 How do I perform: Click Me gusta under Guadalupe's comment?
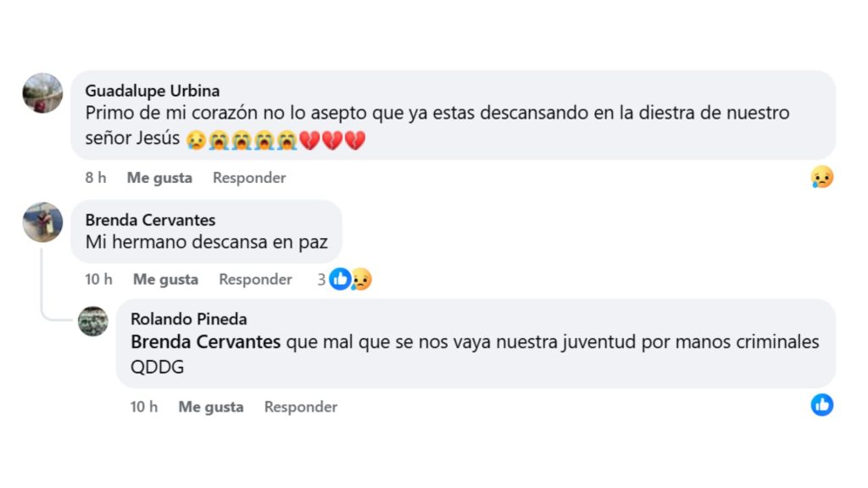159,177
